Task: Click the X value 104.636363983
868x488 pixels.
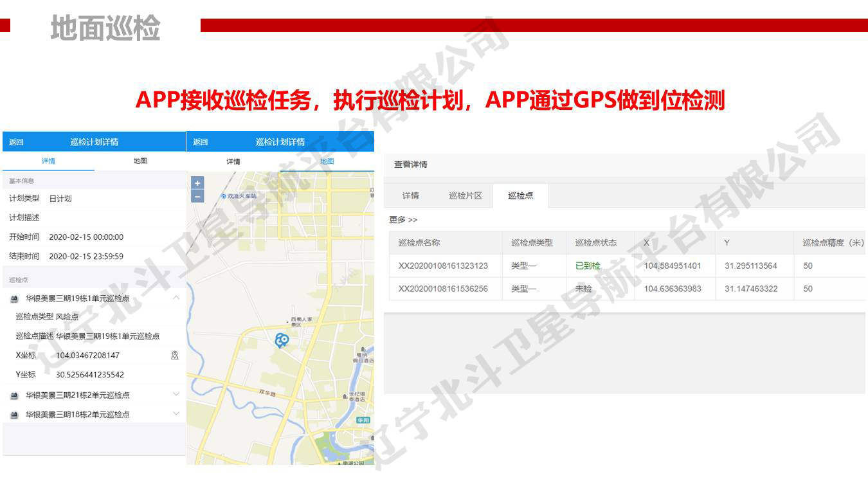Action: tap(673, 289)
